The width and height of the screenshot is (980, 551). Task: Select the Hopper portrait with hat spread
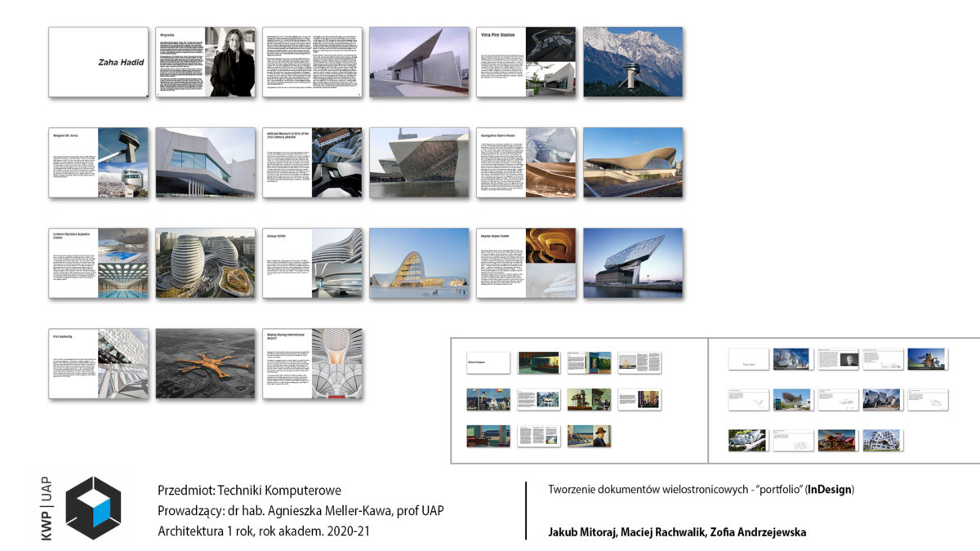[x=590, y=436]
